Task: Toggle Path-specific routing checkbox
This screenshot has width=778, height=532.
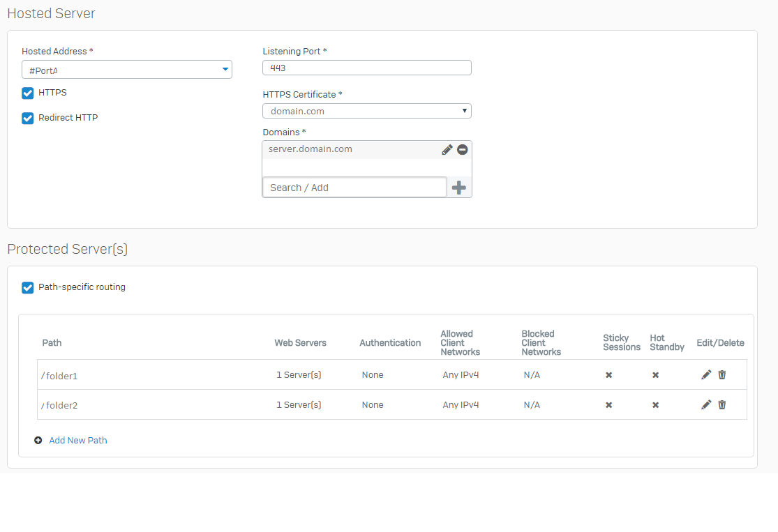Action: [28, 287]
